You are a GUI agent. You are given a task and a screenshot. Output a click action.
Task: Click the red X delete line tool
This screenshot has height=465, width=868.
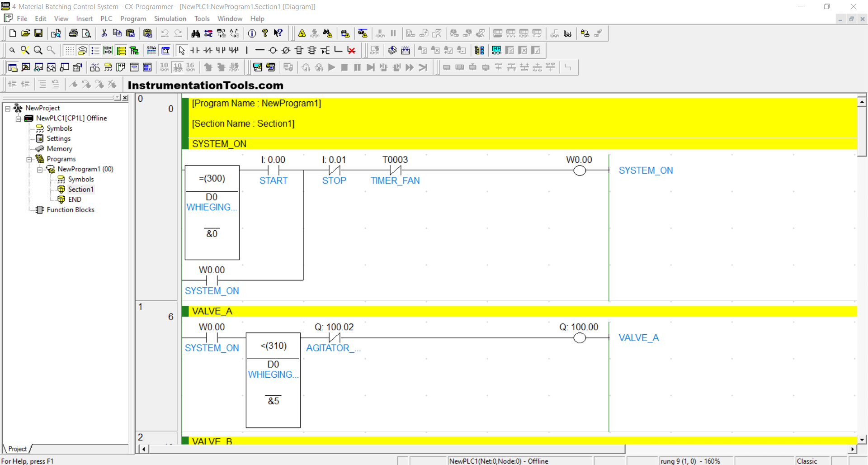(x=351, y=50)
